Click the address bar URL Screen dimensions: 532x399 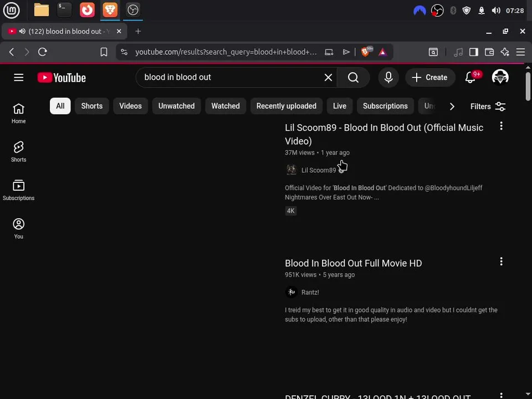click(226, 52)
